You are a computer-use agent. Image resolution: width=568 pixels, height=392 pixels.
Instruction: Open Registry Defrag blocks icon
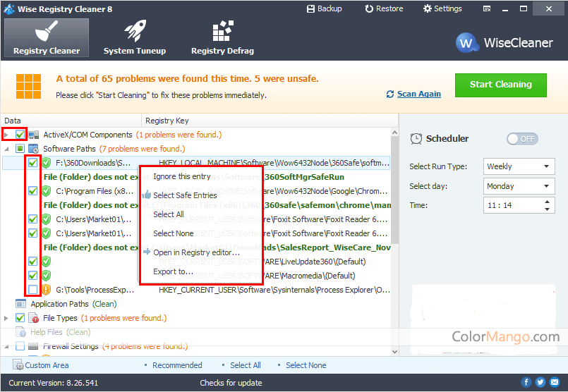(222, 32)
